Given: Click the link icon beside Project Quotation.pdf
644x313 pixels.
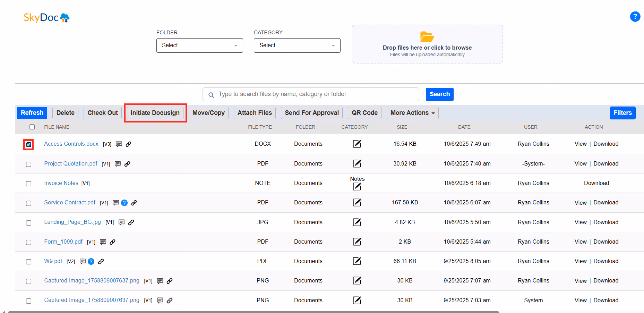Looking at the screenshot, I should coord(127,164).
